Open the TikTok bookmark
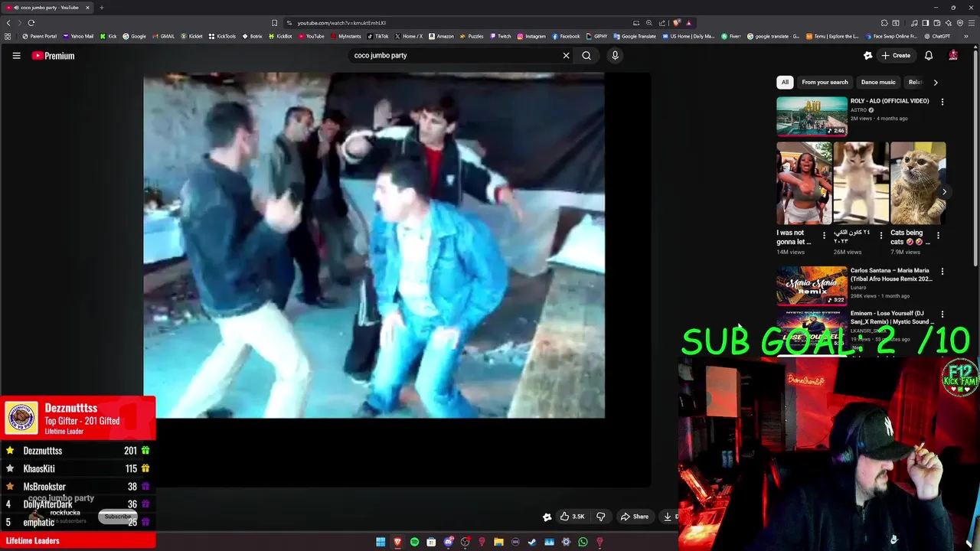This screenshot has width=980, height=551. coord(377,36)
